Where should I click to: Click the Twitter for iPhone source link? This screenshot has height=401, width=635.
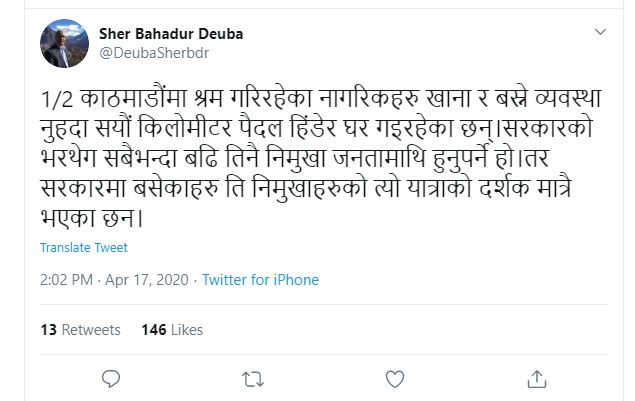pos(260,280)
